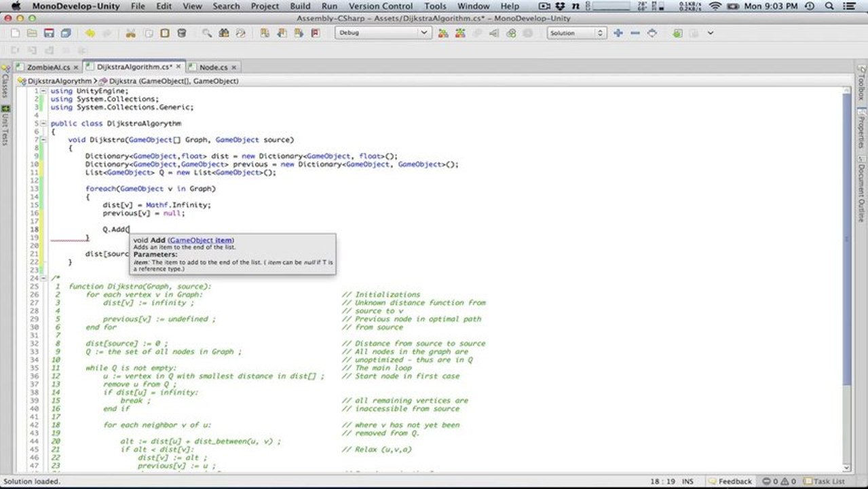The height and width of the screenshot is (489, 868).
Task: Click the clear bookmarks red icon
Action: [x=316, y=33]
